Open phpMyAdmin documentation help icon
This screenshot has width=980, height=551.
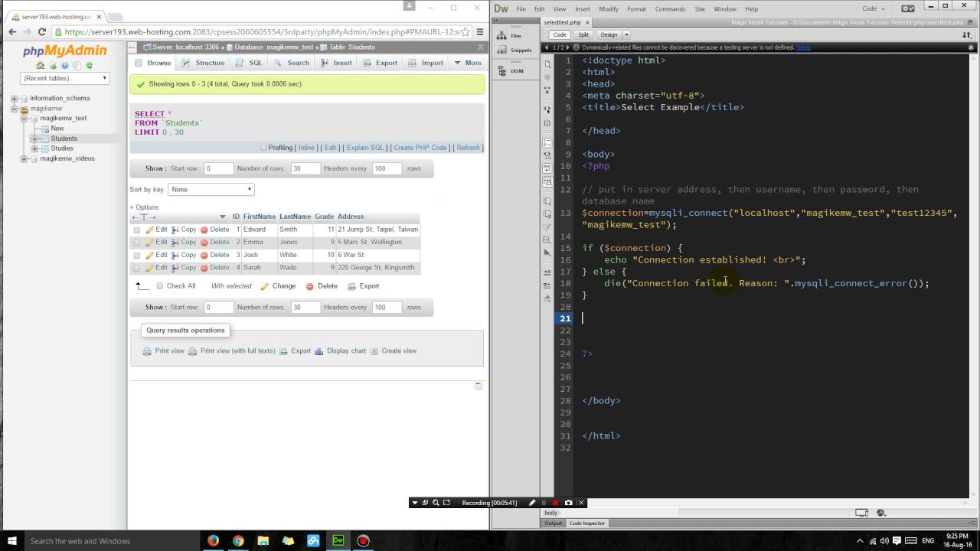click(x=65, y=66)
